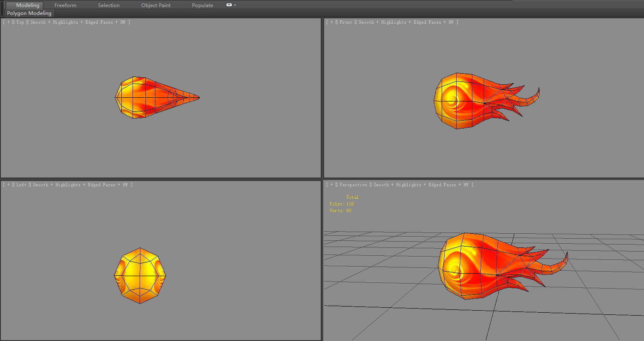Click the Top viewport view label

(20, 22)
